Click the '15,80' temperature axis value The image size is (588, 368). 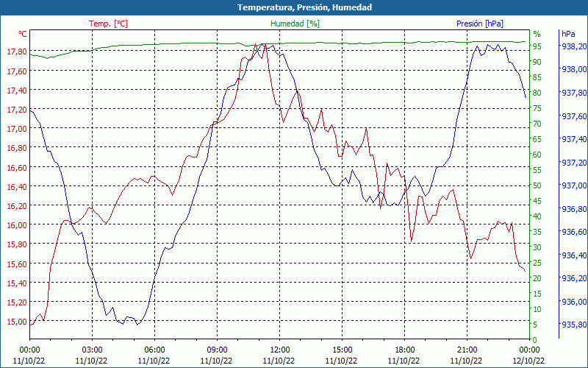click(17, 244)
